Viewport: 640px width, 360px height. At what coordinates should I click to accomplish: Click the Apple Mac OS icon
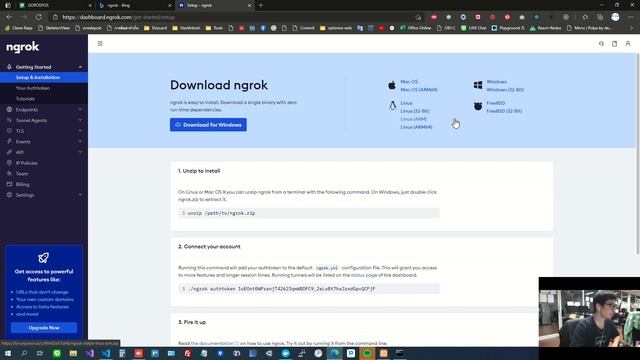(392, 85)
